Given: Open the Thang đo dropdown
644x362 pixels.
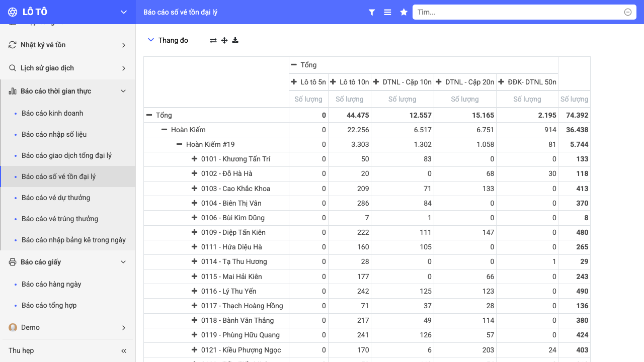Looking at the screenshot, I should pyautogui.click(x=168, y=40).
